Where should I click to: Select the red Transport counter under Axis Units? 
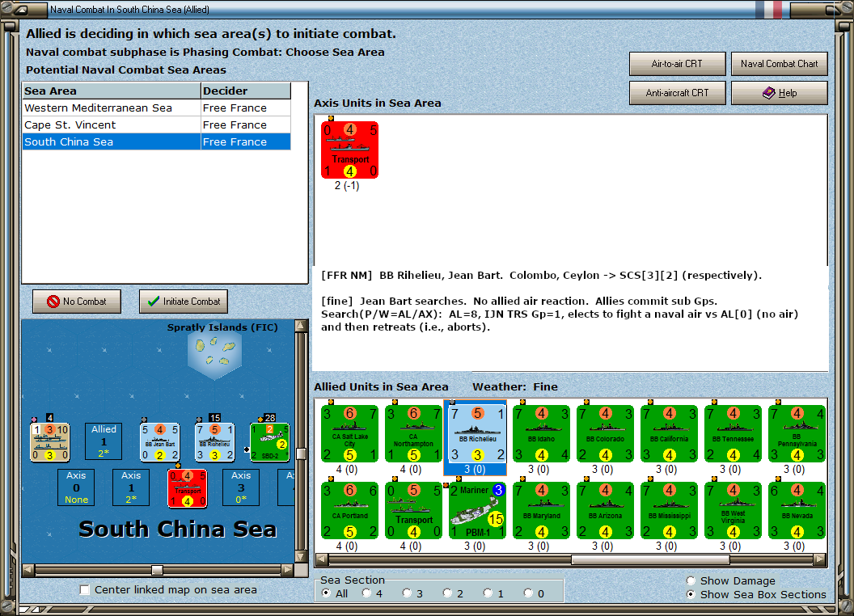point(349,150)
